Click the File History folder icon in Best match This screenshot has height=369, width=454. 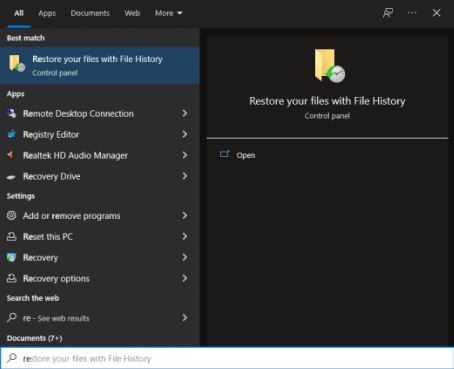(17, 63)
